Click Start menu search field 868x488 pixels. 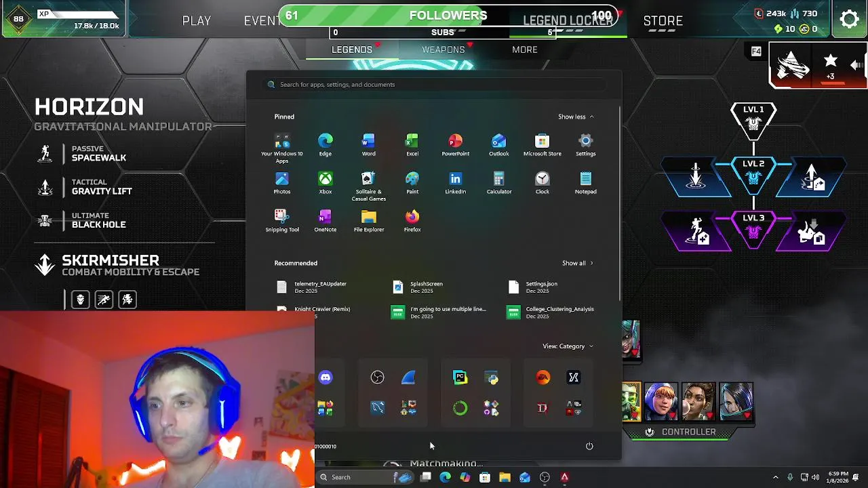434,85
